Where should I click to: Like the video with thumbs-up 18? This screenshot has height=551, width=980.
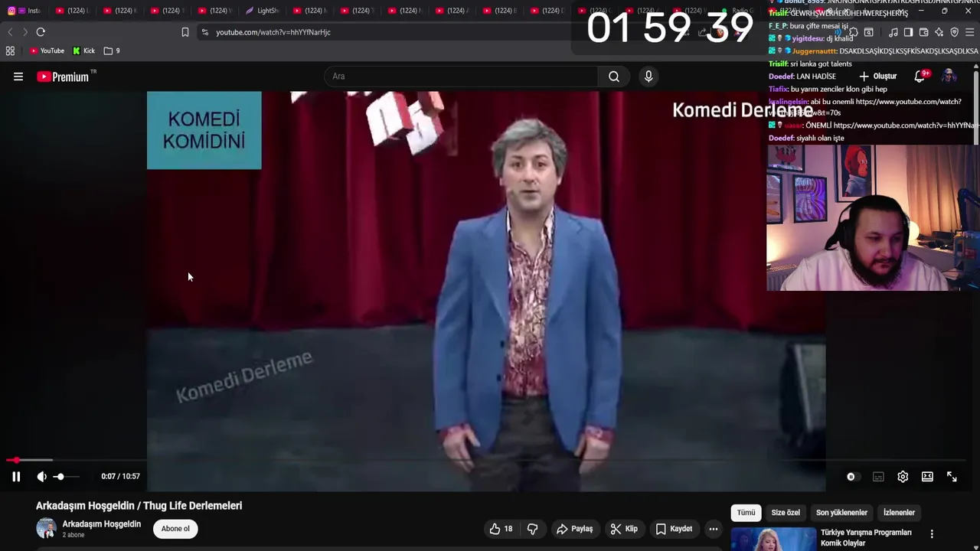click(x=501, y=529)
